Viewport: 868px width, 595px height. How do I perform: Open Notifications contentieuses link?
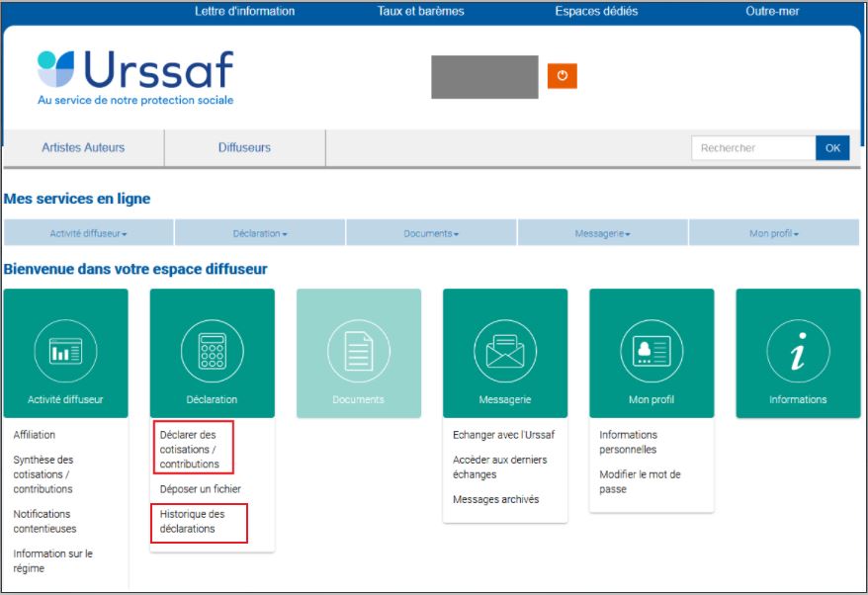coord(44,522)
